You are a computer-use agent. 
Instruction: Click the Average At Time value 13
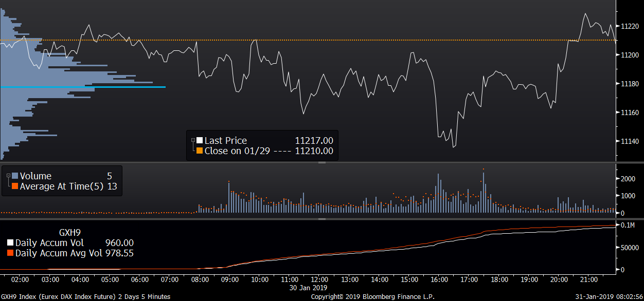(x=112, y=186)
